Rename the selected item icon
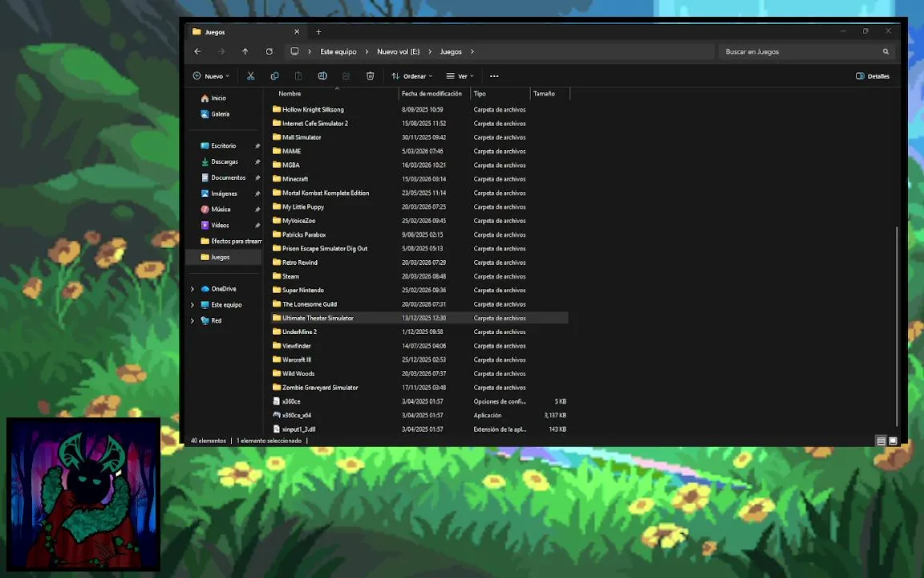 tap(322, 76)
